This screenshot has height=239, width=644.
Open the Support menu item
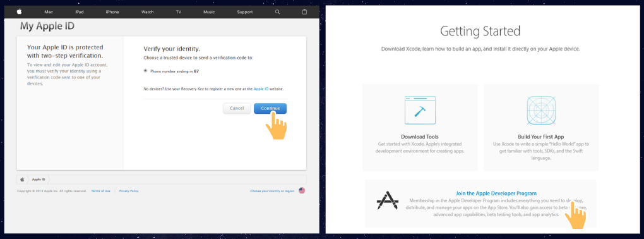pyautogui.click(x=245, y=12)
